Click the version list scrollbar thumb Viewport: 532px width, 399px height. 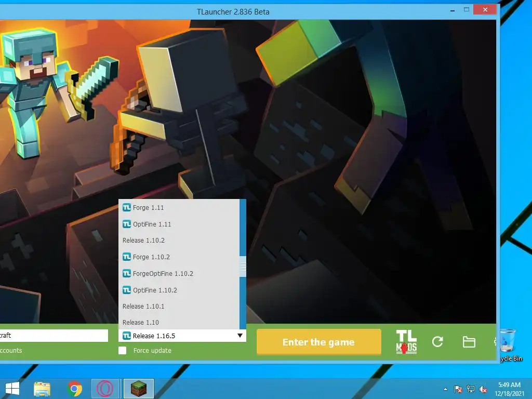coord(243,267)
